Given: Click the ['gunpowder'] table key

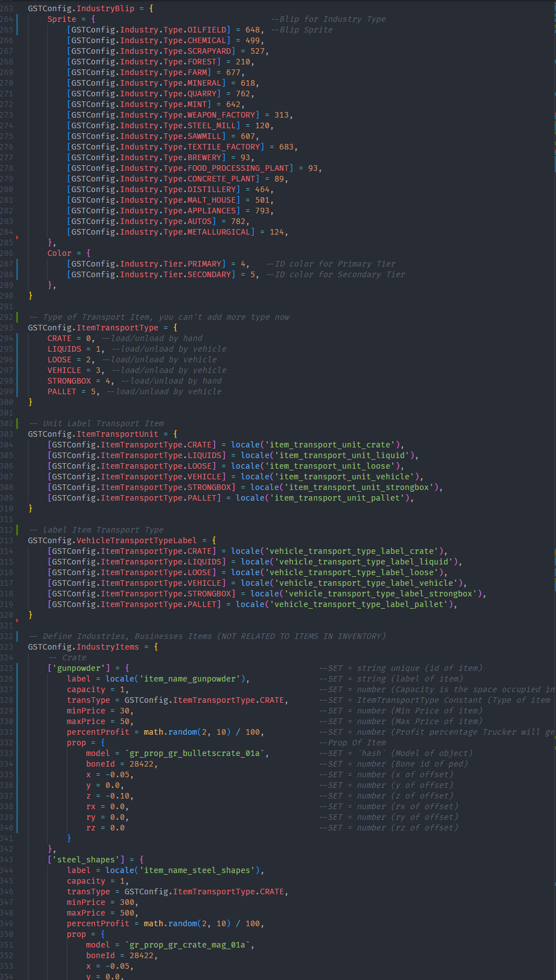Looking at the screenshot, I should tap(79, 668).
